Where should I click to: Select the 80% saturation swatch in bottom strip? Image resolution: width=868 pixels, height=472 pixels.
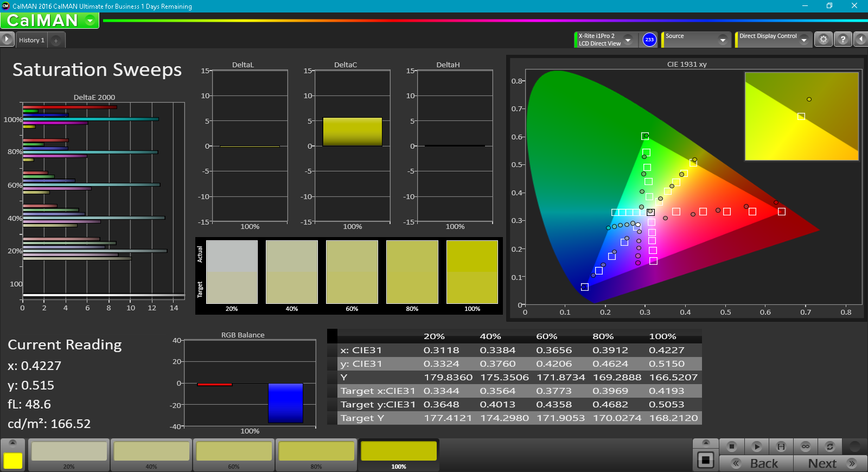[316, 455]
